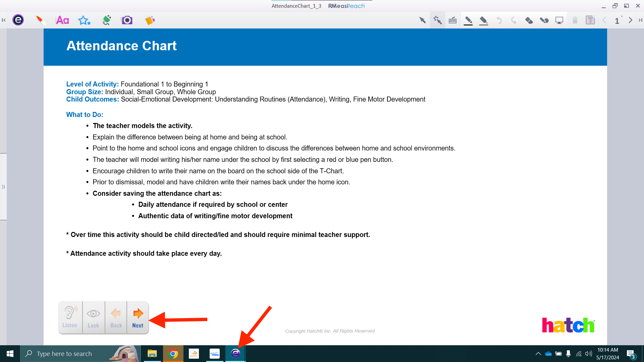Open File Explorer from the taskbar
Image resolution: width=644 pixels, height=362 pixels.
coord(152,354)
